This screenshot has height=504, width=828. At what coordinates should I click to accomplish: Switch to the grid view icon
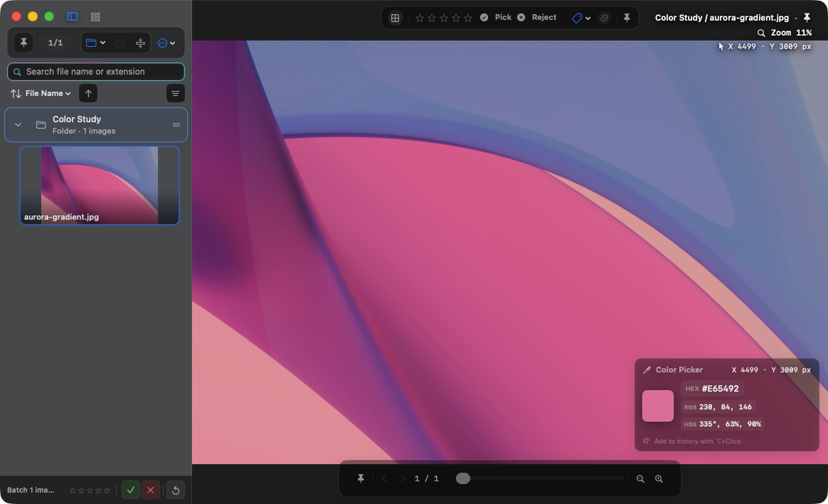tap(95, 17)
